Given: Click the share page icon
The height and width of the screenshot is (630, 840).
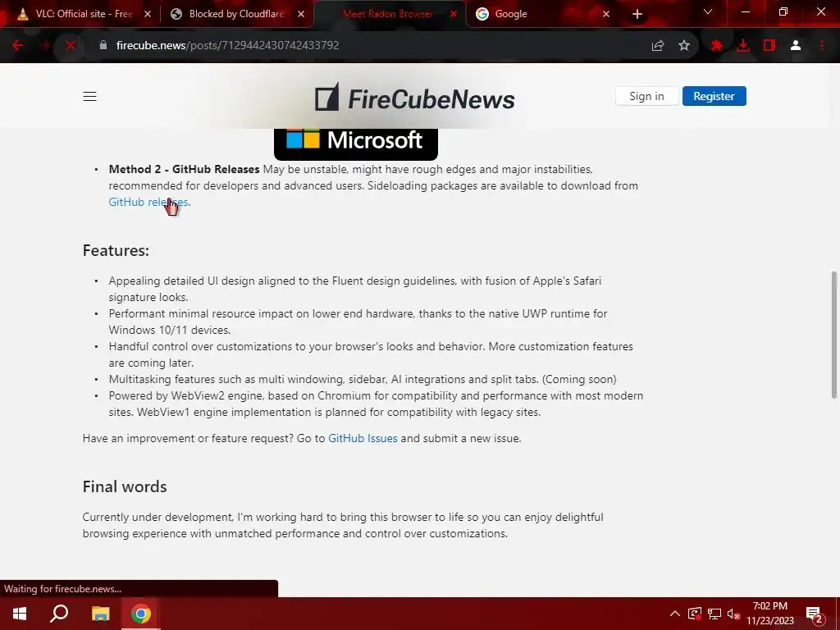Looking at the screenshot, I should (x=657, y=46).
